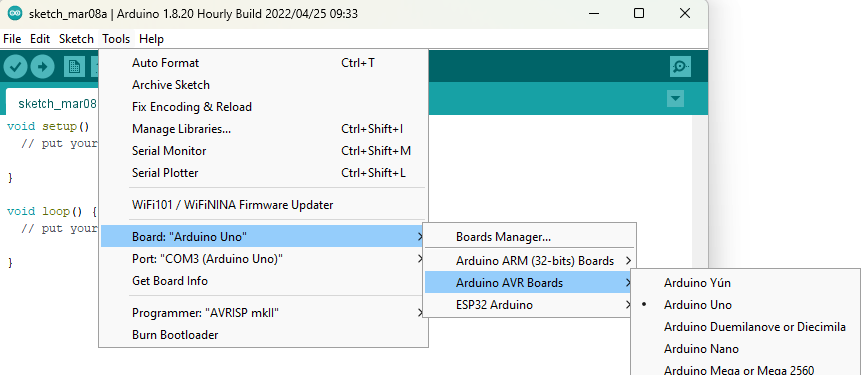Viewport: 863px width, 375px height.
Task: Open the Programmer AVRISP mkII submenu
Action: pos(264,313)
